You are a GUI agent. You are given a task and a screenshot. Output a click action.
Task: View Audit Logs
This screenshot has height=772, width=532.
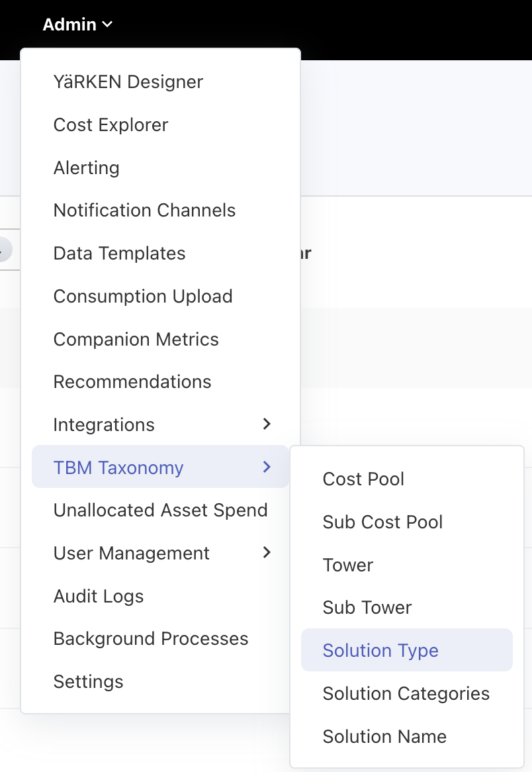click(x=99, y=597)
